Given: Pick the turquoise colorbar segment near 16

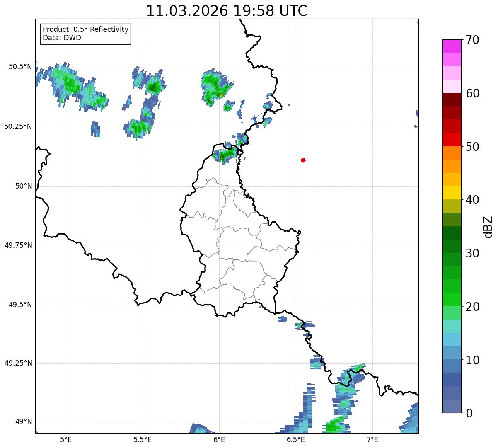Looking at the screenshot, I should tap(452, 326).
